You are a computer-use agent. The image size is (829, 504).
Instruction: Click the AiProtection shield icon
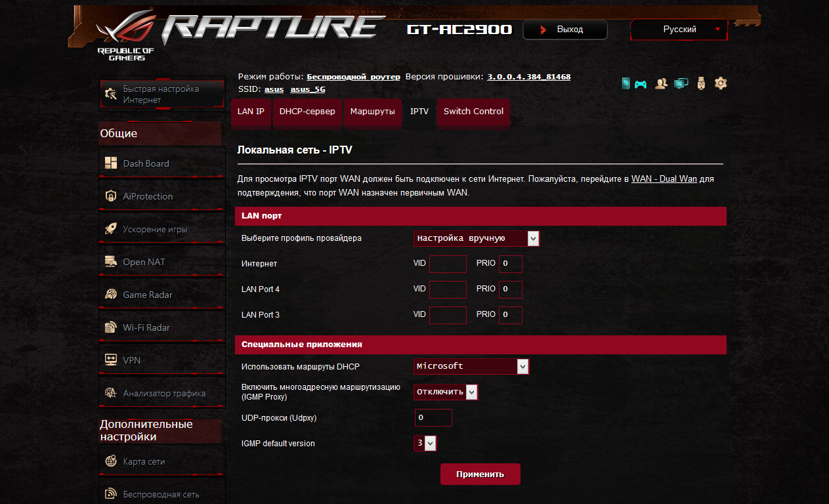(x=111, y=196)
